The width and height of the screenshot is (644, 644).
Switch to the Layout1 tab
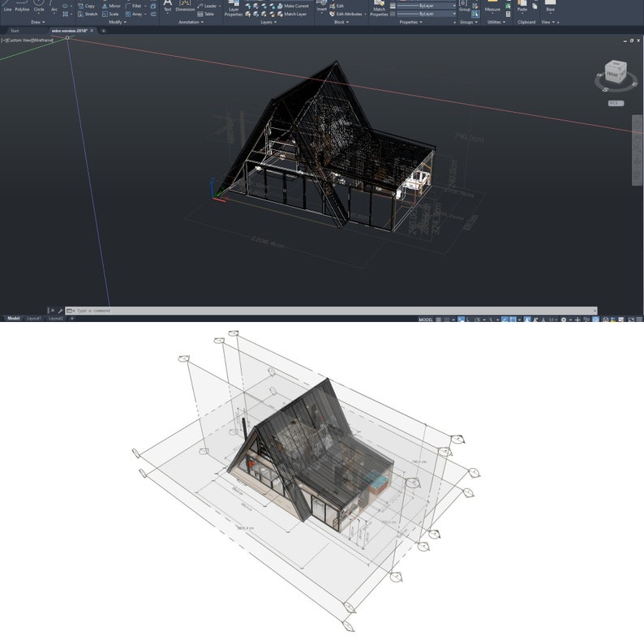[34, 318]
